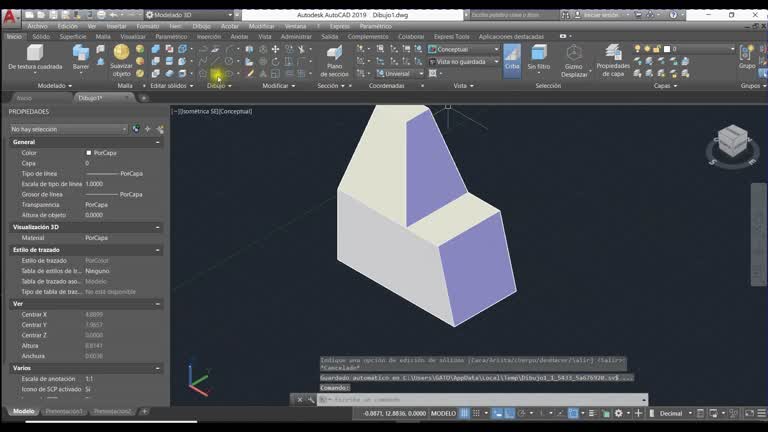Click the UCS icon in the viewport

(199, 380)
